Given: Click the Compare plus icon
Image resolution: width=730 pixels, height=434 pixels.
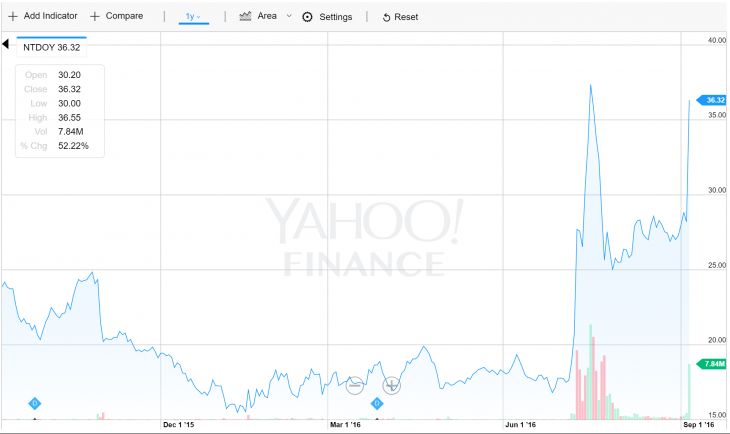Looking at the screenshot, I should click(x=95, y=17).
